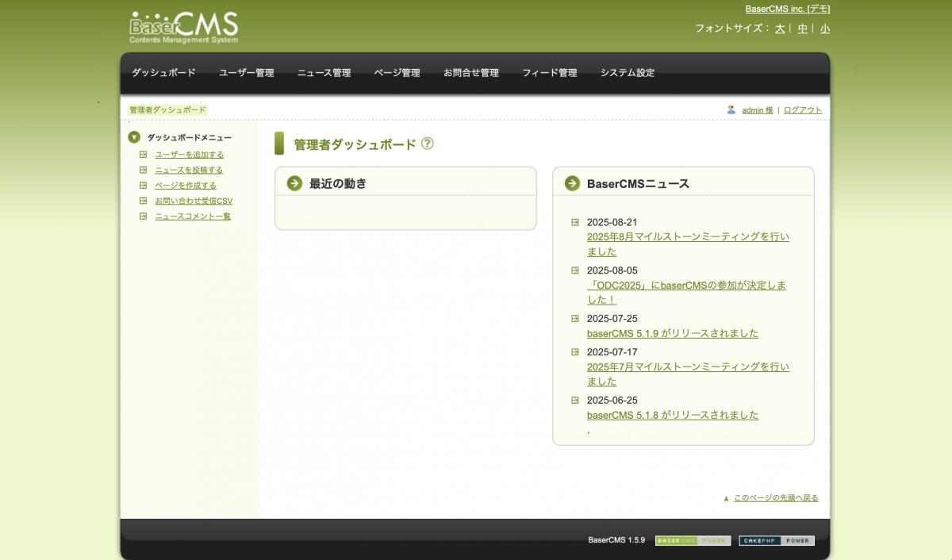Click the CakePHP Power badge in footer
Viewport: 952px width, 560px height.
click(776, 540)
